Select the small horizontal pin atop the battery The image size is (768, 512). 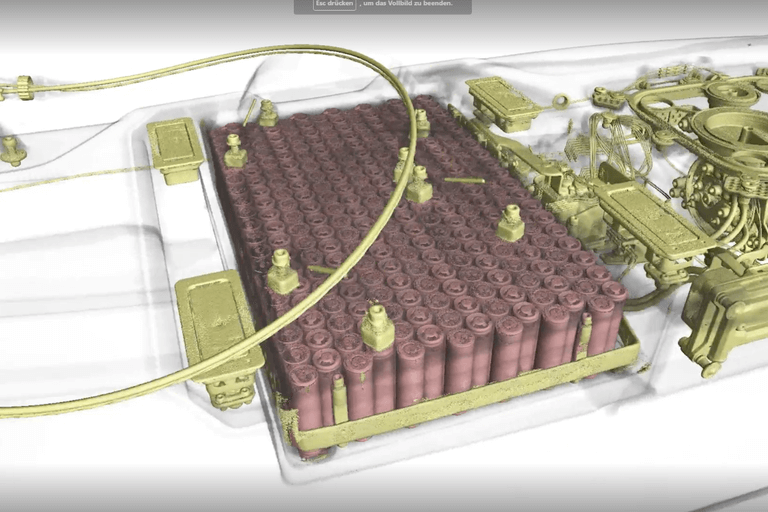pos(464,181)
